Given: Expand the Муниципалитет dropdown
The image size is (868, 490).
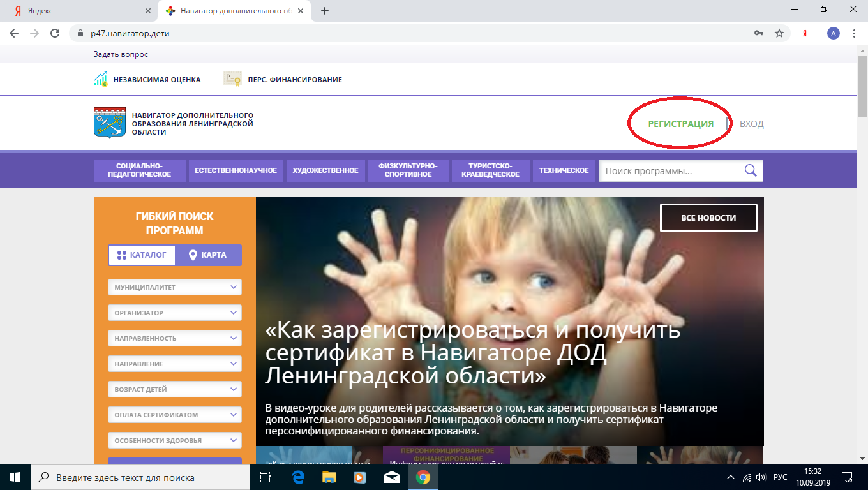Looking at the screenshot, I should pyautogui.click(x=175, y=287).
